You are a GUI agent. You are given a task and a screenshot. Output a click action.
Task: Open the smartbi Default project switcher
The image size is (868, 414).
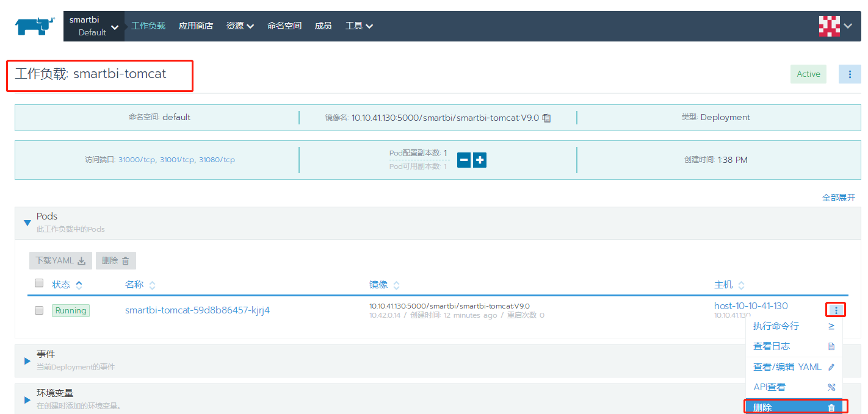(94, 26)
